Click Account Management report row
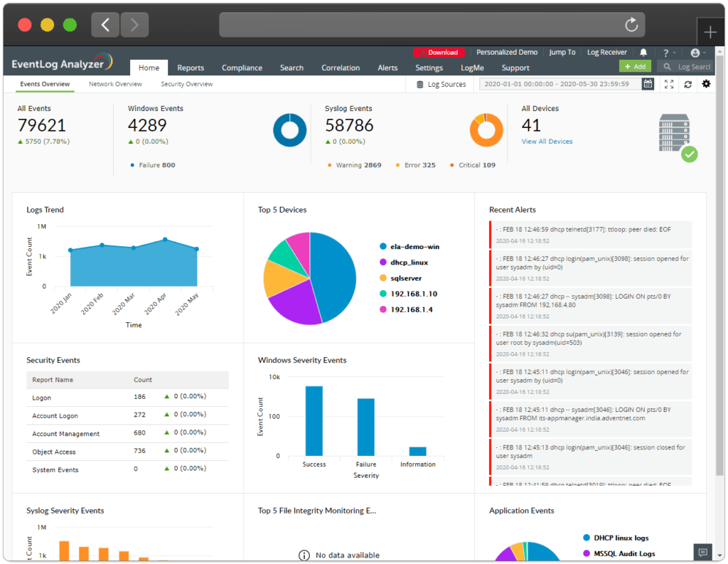Screen dimensions: 728x564 (x=128, y=433)
